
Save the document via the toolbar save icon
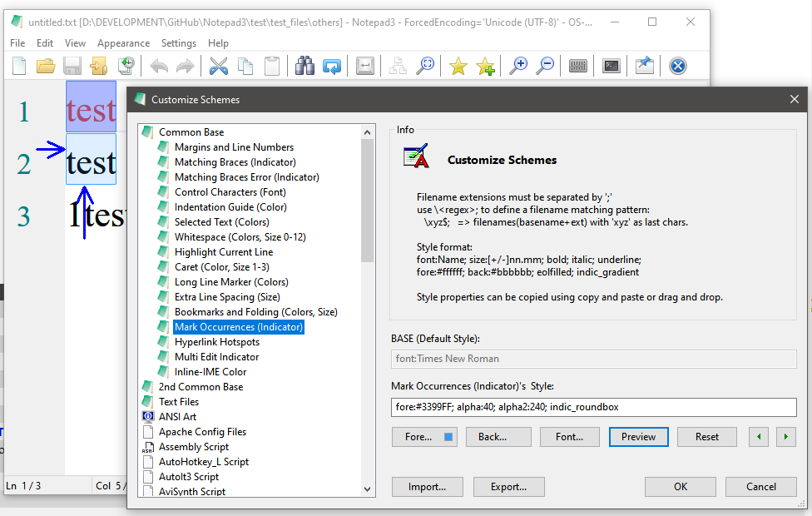pos(72,65)
